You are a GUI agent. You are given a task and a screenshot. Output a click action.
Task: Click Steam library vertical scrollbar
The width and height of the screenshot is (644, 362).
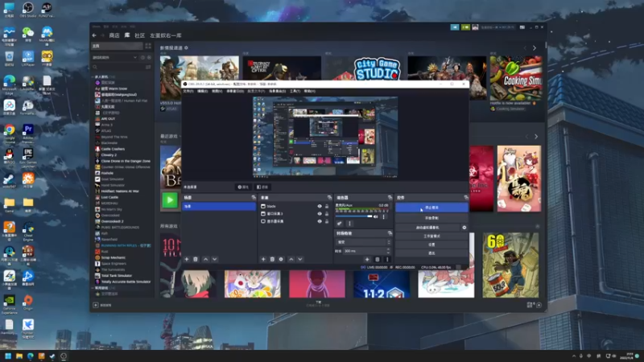546,45
